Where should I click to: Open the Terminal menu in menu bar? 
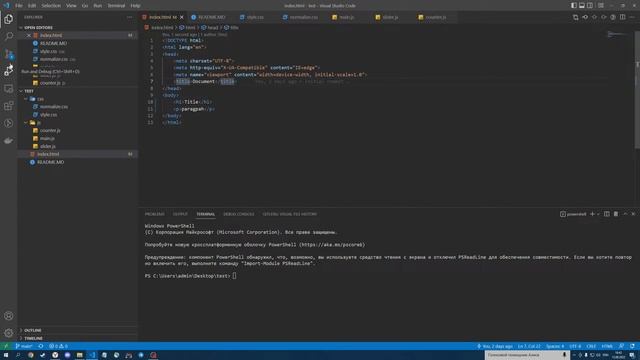pos(116,6)
